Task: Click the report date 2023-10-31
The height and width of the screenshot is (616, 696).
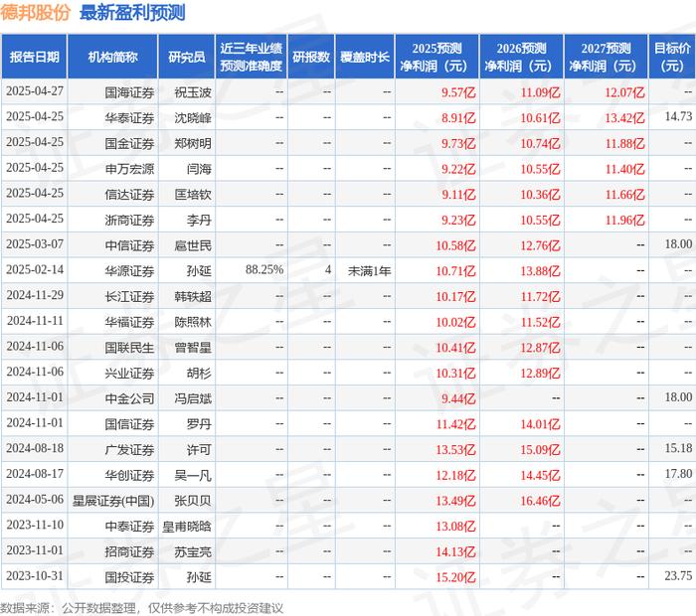Action: (35, 575)
